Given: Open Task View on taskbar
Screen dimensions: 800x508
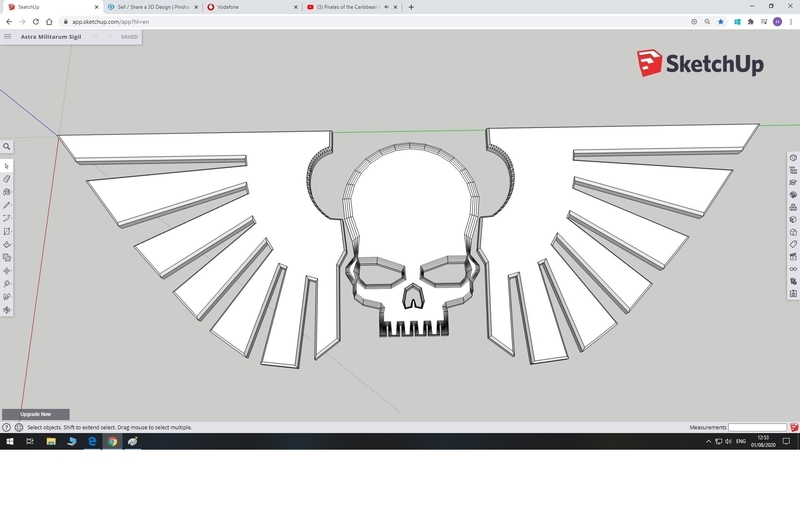Looking at the screenshot, I should (x=30, y=441).
